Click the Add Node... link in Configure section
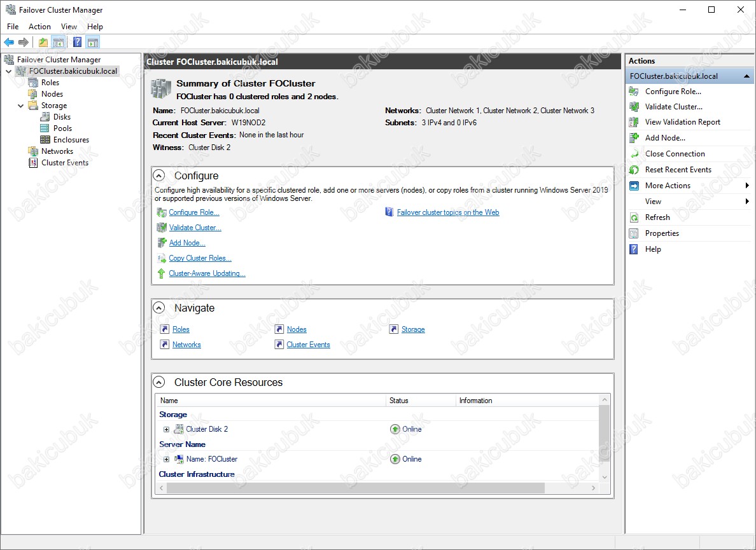Viewport: 756px width, 550px height. 187,244
